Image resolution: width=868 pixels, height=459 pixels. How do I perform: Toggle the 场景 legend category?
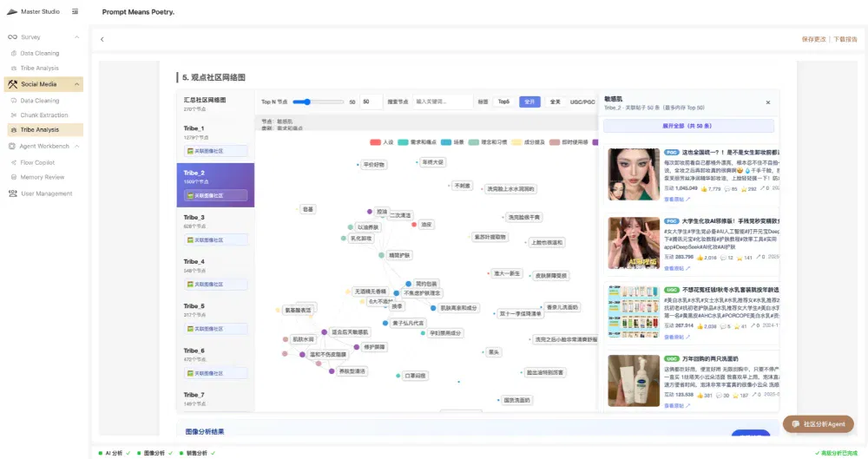[453, 142]
